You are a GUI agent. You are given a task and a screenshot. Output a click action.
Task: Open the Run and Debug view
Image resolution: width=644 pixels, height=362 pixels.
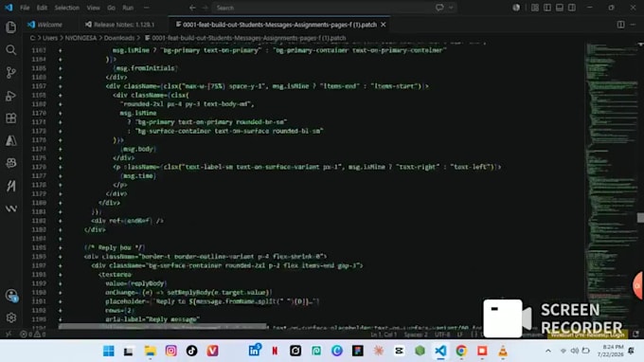[x=11, y=96]
